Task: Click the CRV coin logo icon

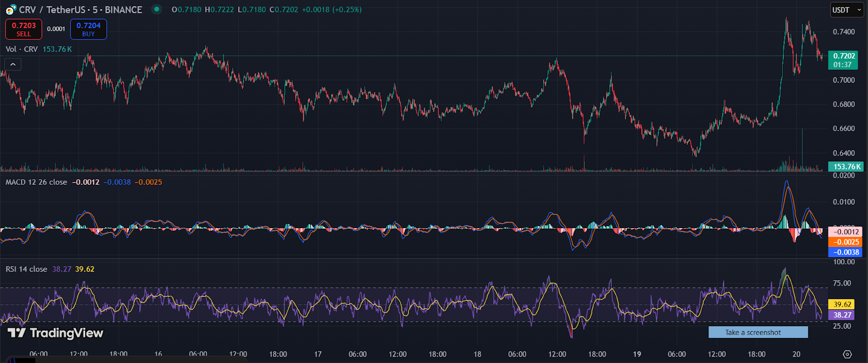Action: (x=11, y=10)
